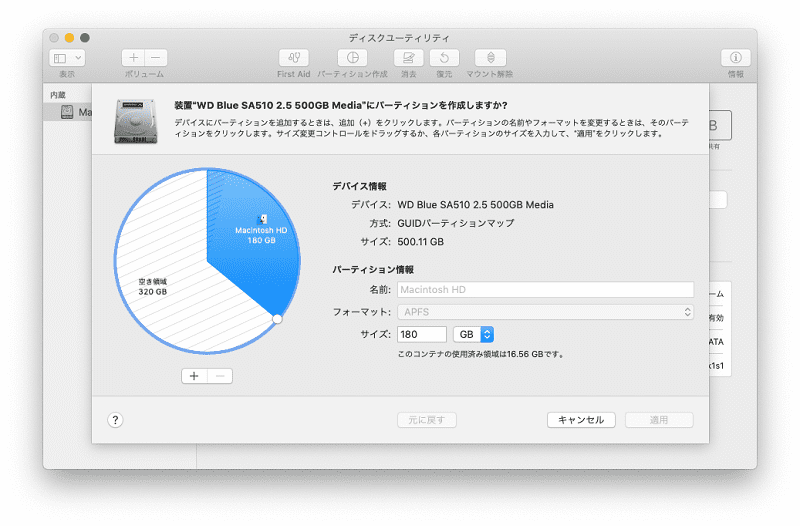The width and height of the screenshot is (800, 526).
Task: Show disk info via 情報 icon
Action: 735,58
